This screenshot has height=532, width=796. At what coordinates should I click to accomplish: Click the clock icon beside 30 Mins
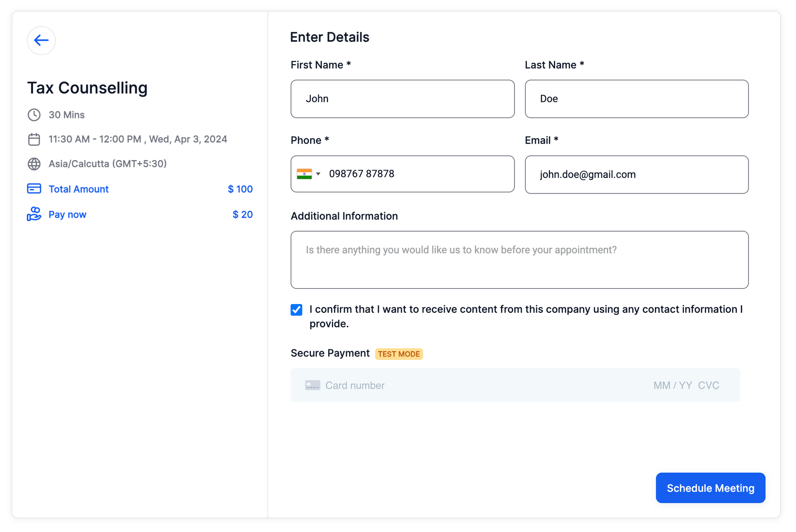34,115
